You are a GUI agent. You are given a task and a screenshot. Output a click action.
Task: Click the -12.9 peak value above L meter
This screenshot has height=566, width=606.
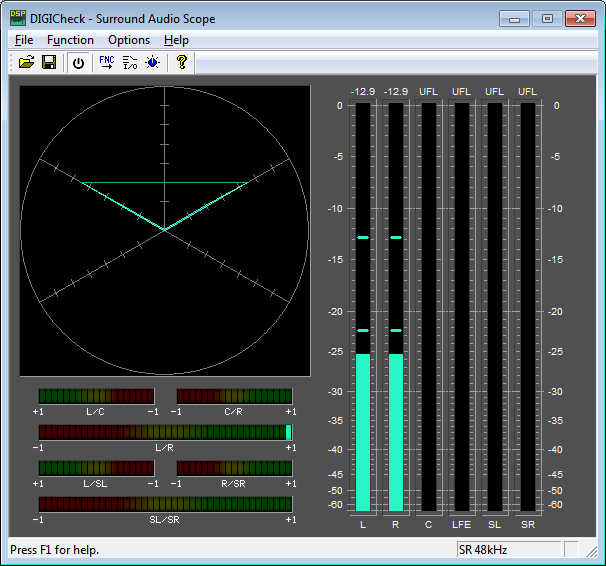coord(363,92)
